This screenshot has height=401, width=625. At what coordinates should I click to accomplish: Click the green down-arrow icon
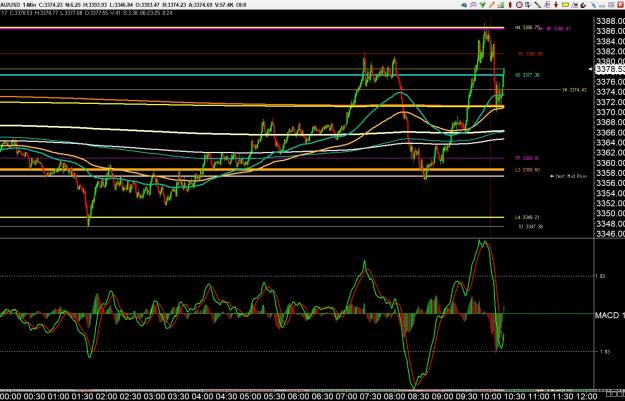click(x=482, y=5)
